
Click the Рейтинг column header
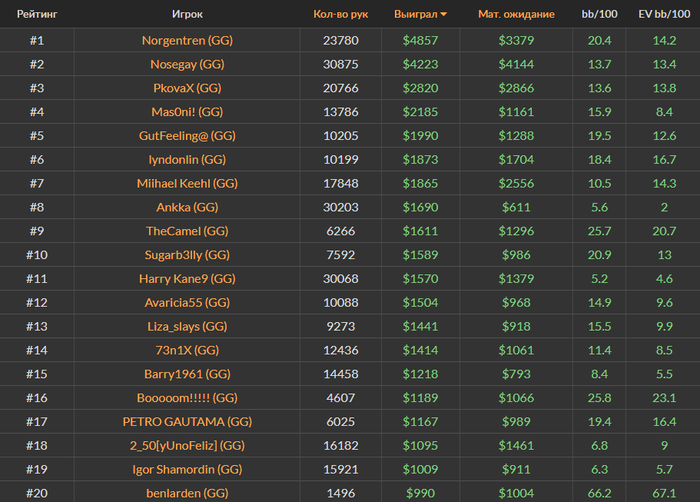(36, 15)
